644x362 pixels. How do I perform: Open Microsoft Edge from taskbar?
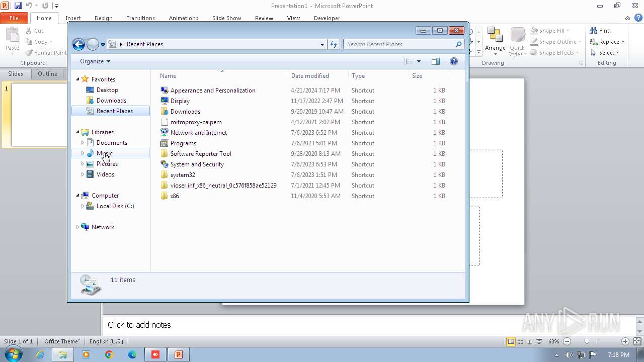point(132,354)
